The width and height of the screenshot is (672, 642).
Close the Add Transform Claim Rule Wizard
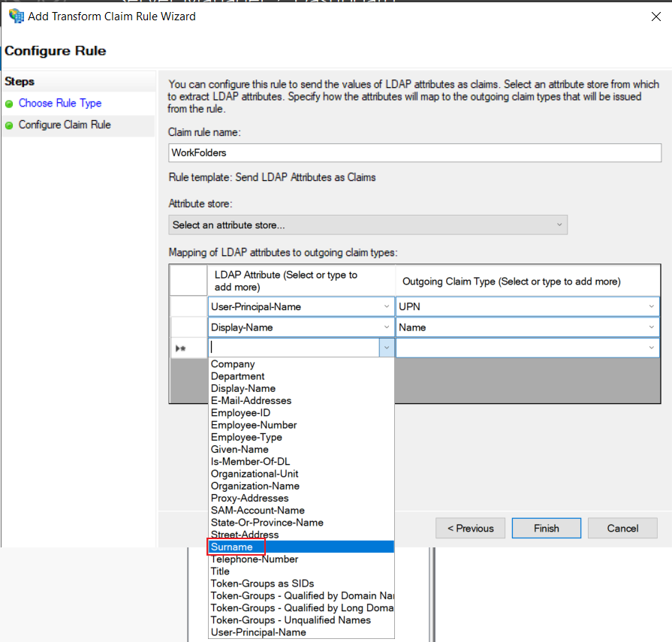[x=655, y=17]
